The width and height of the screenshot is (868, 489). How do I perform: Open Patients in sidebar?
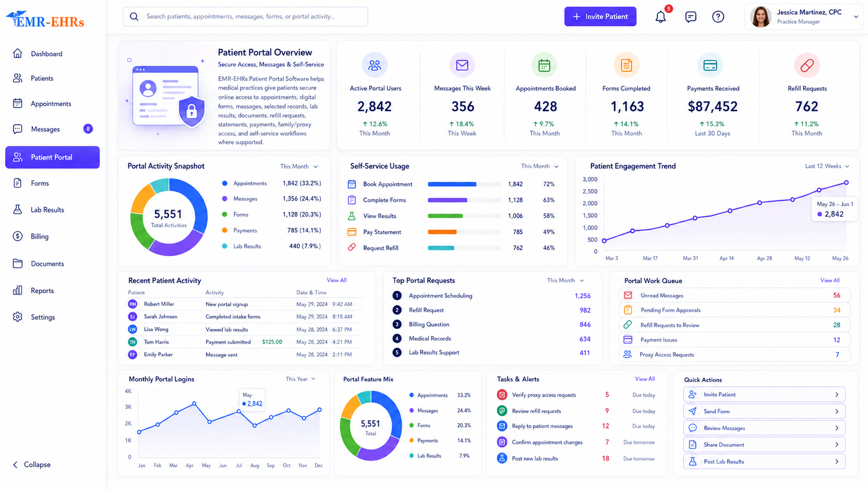coord(52,78)
